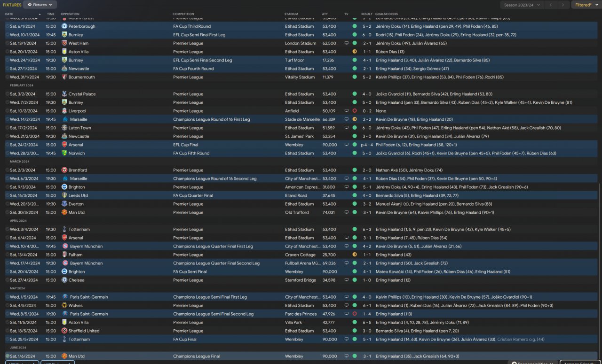Click the Norwich club badge
Viewport: 602px width, 364px height.
pyautogui.click(x=64, y=153)
